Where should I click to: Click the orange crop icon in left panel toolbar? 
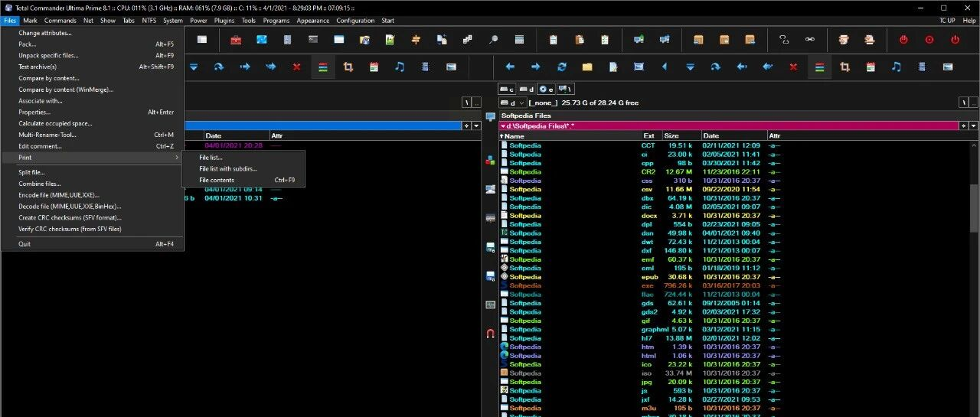coord(348,67)
